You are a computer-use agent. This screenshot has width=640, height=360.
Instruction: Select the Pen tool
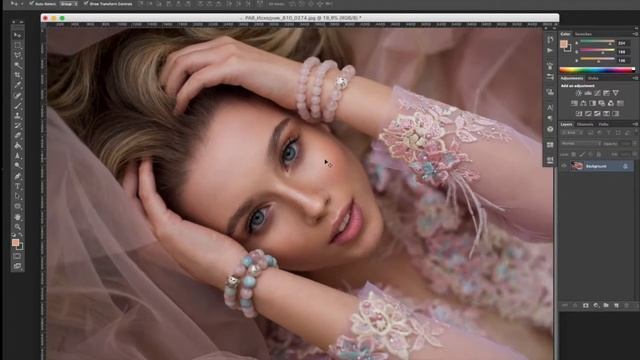[17, 176]
